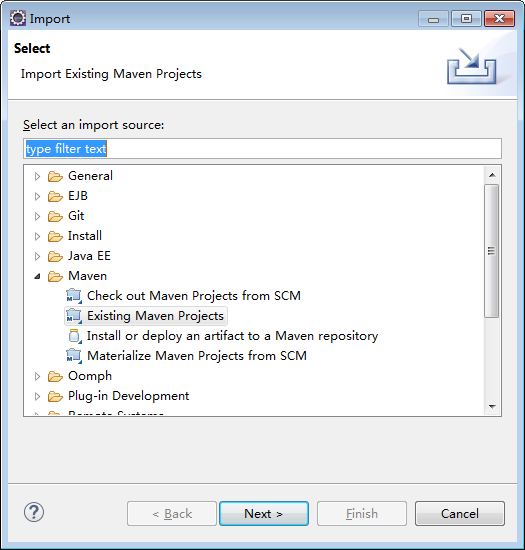Click the Check out Maven Projects from SCM icon
The height and width of the screenshot is (550, 525).
click(74, 296)
